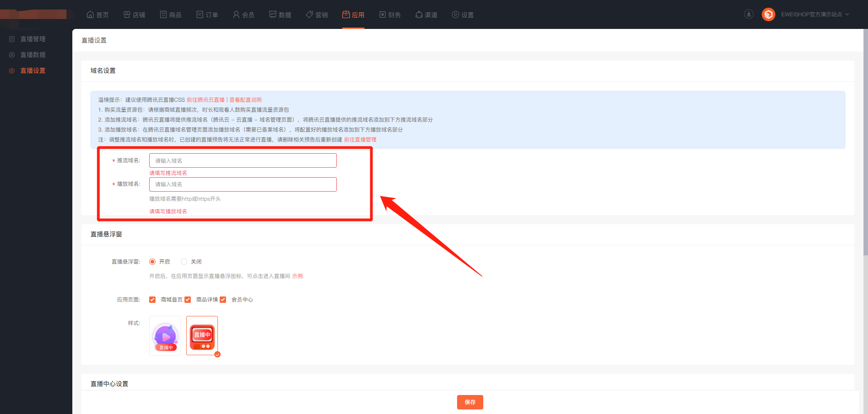This screenshot has height=414, width=868.
Task: Go to 直播设置 in the sidebar
Action: (33, 71)
